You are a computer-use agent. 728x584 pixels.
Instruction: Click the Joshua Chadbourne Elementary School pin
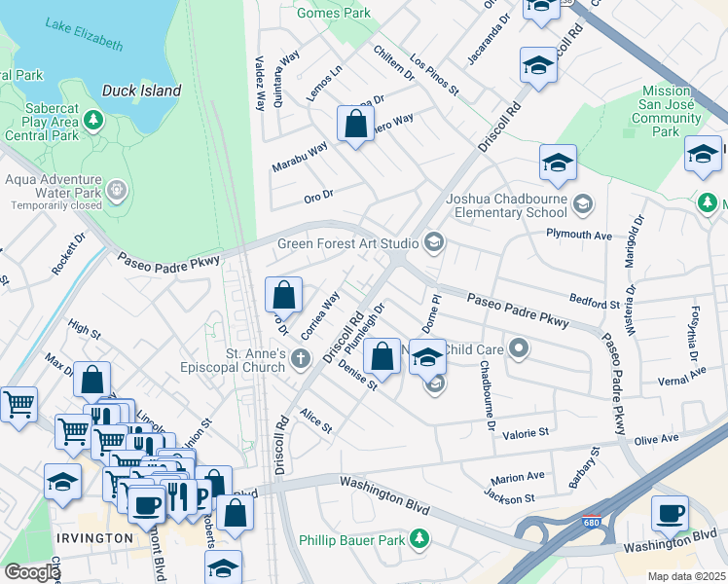point(582,203)
